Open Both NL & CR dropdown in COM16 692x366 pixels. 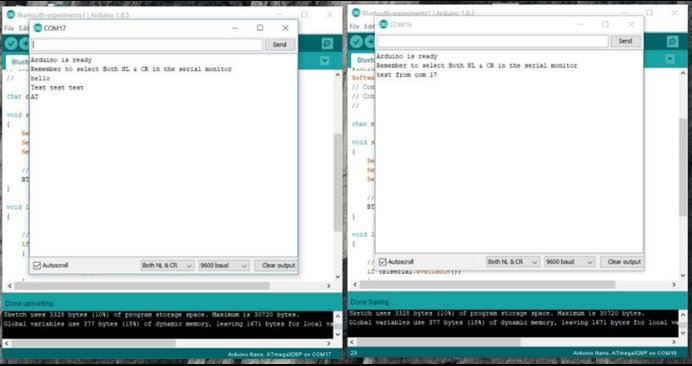[512, 262]
